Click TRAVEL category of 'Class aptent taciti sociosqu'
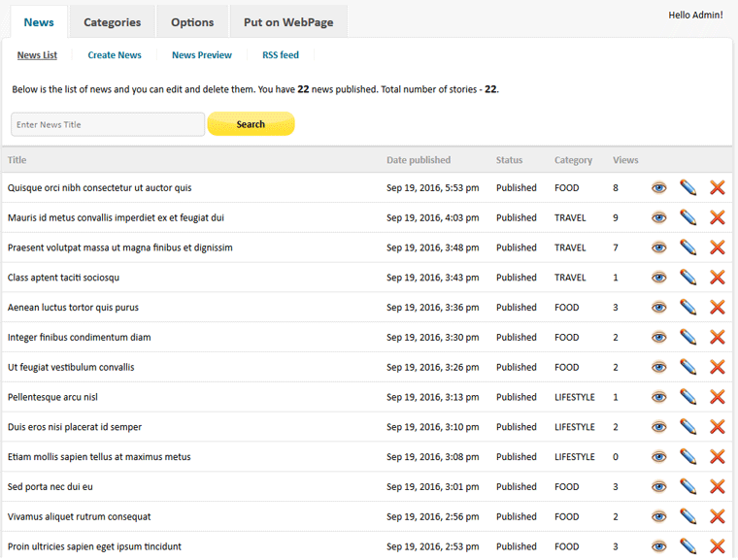The height and width of the screenshot is (560, 738). click(570, 278)
